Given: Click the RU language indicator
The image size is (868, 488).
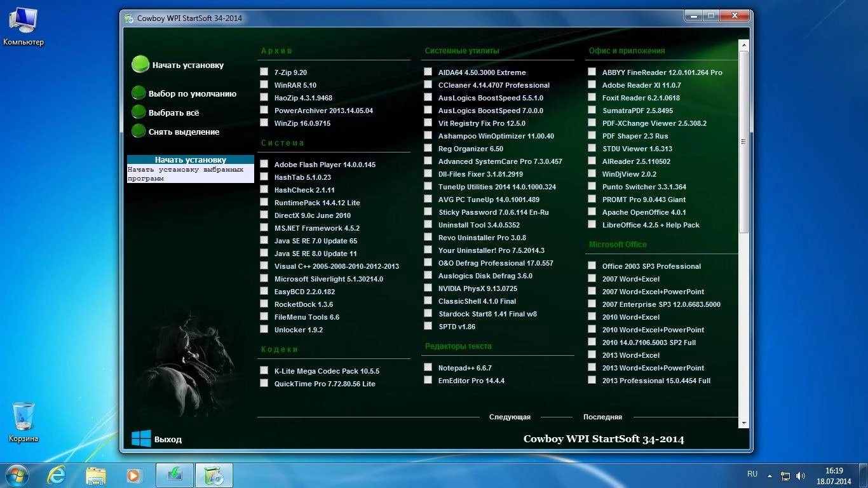Looking at the screenshot, I should (x=752, y=474).
